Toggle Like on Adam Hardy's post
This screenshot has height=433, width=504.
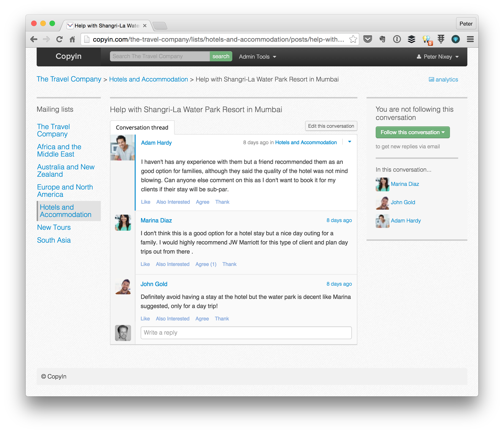[145, 202]
